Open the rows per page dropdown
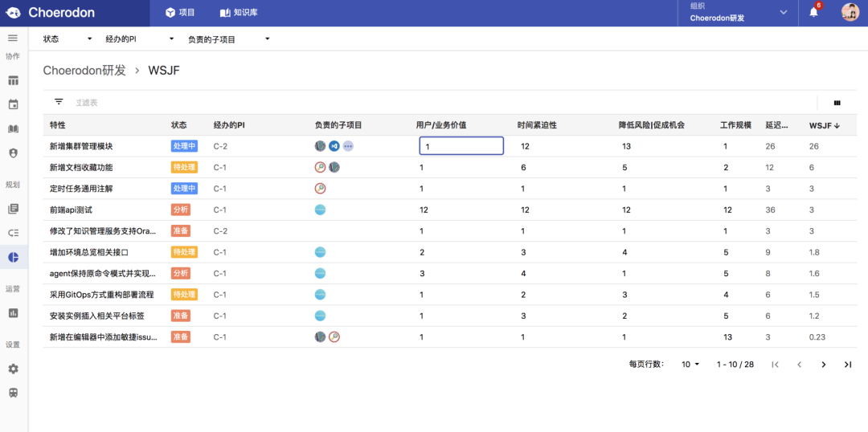This screenshot has height=432, width=868. point(690,365)
